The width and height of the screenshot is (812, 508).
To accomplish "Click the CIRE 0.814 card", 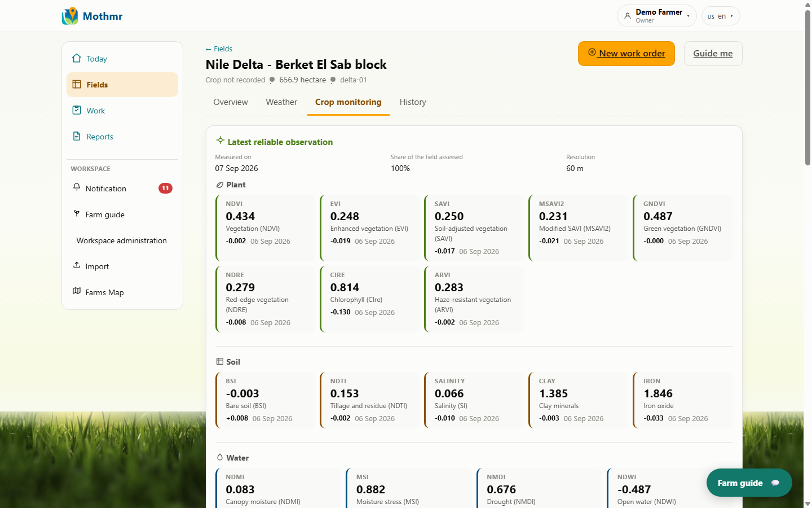I will (369, 299).
